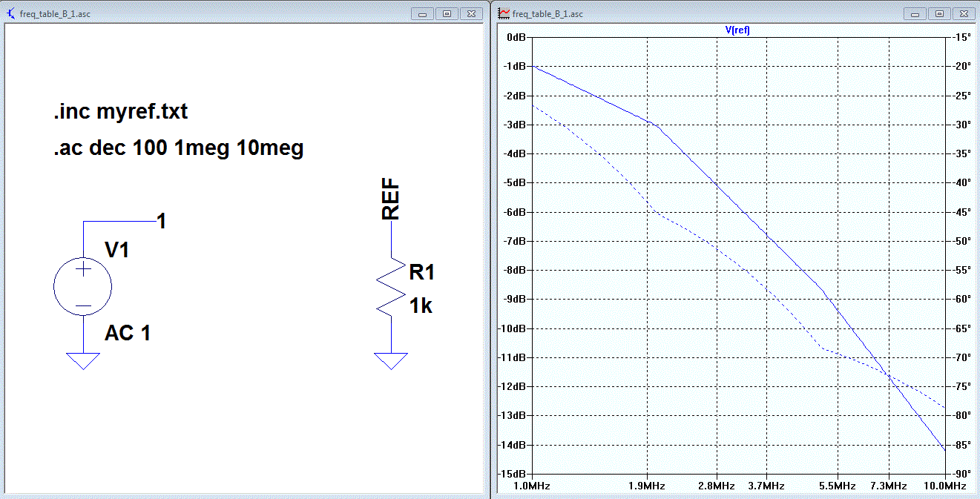Maximize the plot window
This screenshot has width=980, height=499.
pos(939,13)
